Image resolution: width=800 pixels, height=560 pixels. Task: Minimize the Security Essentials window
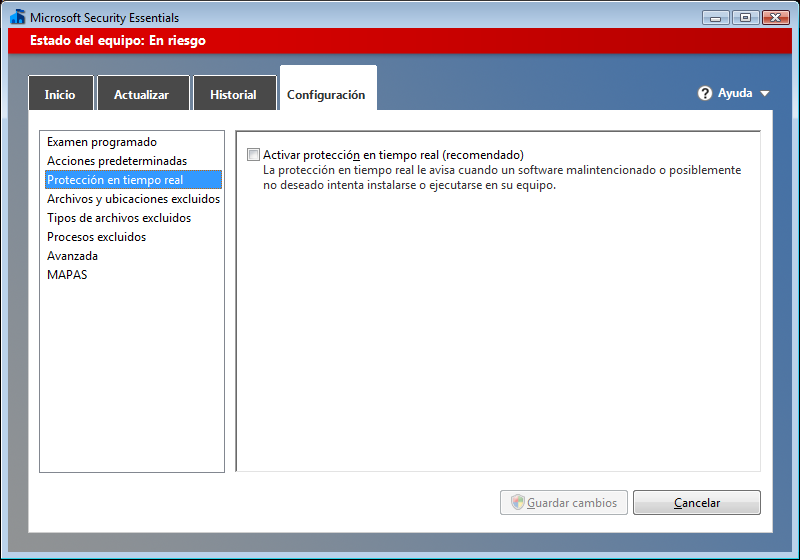[x=715, y=17]
